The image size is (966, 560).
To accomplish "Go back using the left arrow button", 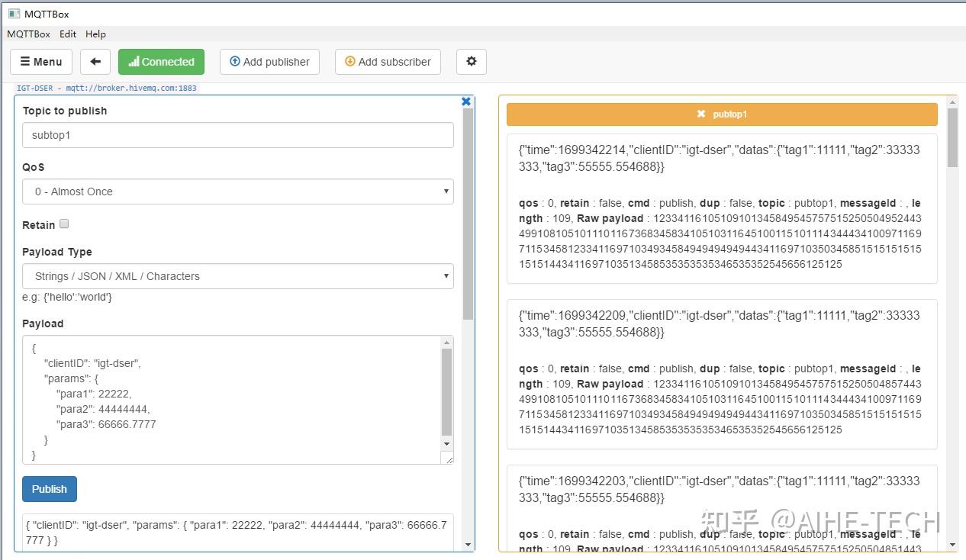I will [95, 62].
